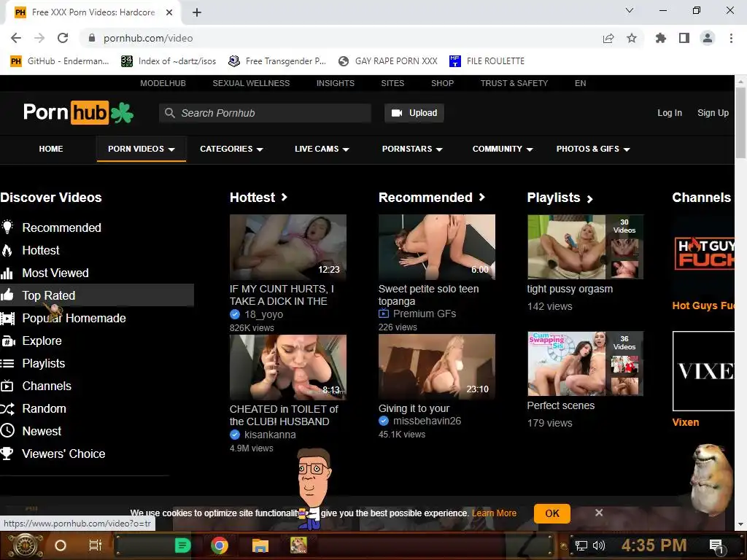Open SHOP in the top bar
747x560 pixels.
443,83
